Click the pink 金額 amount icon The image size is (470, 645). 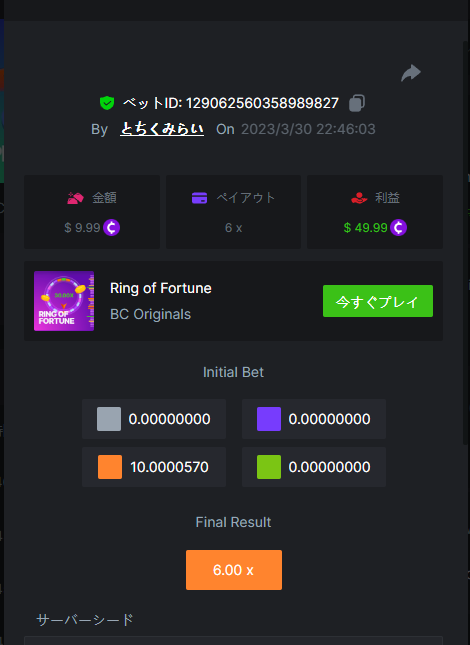(x=75, y=198)
